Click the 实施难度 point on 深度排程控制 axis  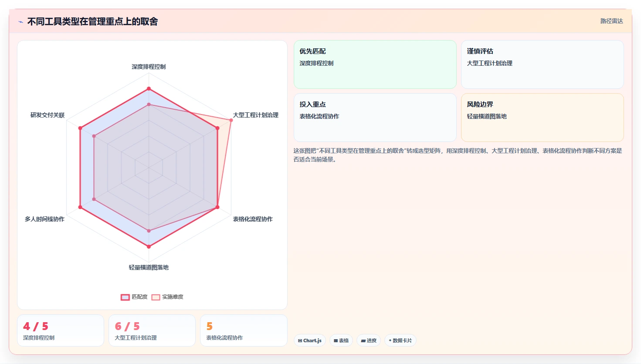tap(149, 104)
